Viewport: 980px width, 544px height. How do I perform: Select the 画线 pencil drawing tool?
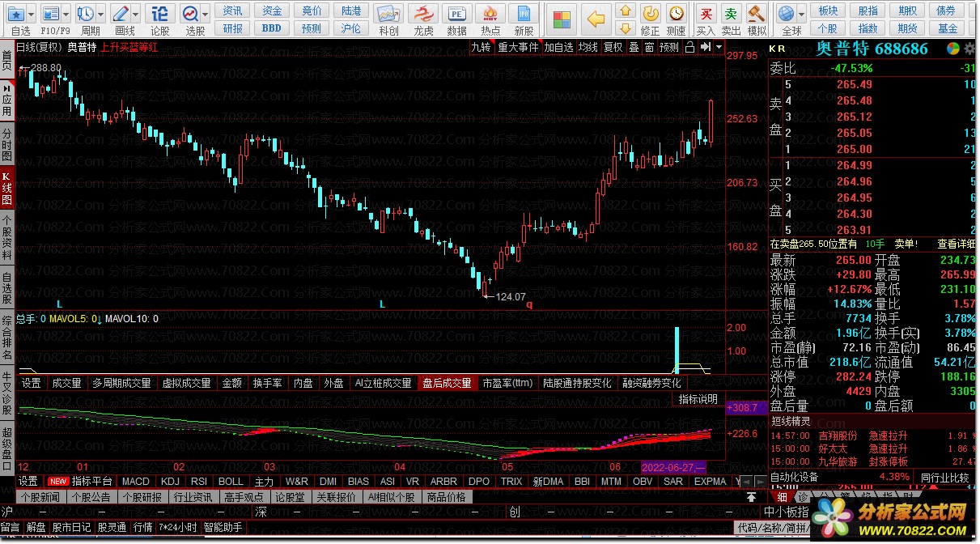pyautogui.click(x=121, y=14)
